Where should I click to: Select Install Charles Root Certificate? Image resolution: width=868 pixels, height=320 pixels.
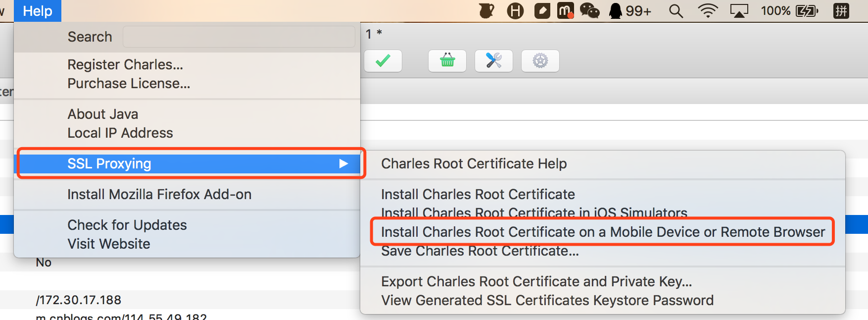click(x=603, y=194)
